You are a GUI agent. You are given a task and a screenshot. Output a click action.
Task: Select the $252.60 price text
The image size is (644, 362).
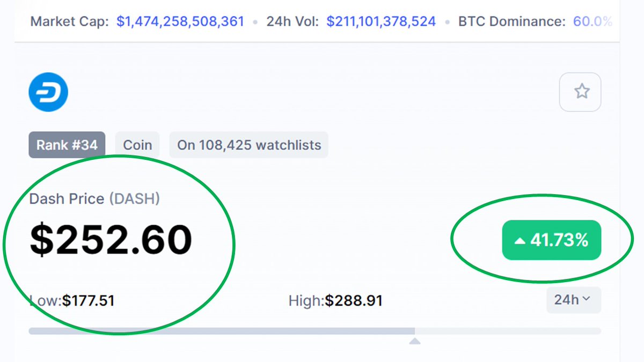point(111,239)
